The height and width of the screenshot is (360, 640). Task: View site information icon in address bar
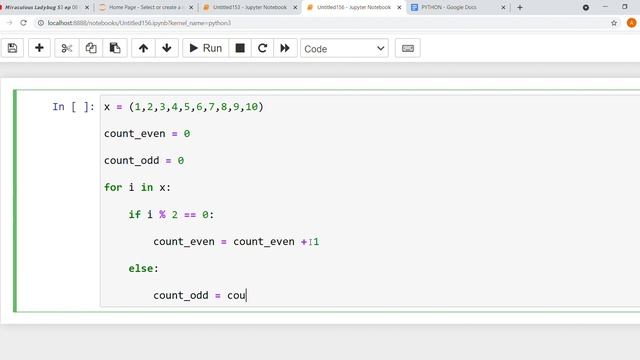pos(40,23)
